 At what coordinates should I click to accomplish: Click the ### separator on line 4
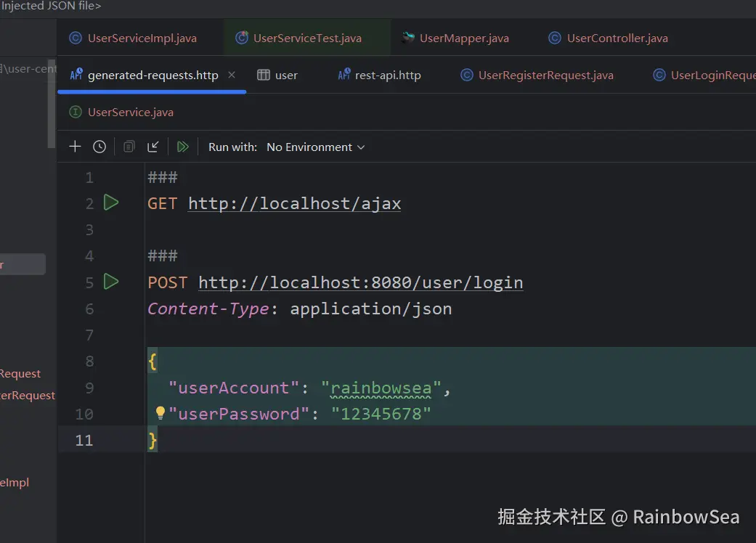163,256
